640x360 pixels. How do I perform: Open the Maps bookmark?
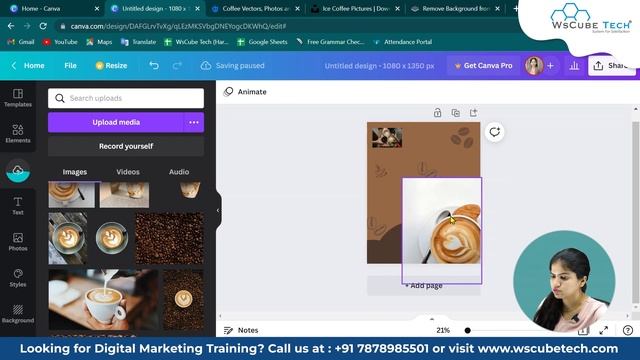tap(99, 42)
